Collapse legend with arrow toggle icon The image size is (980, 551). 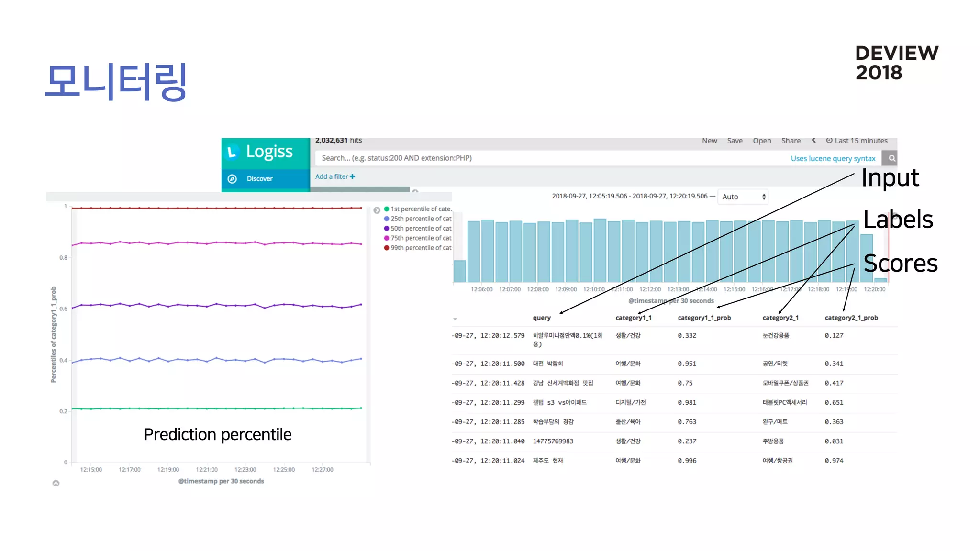point(377,210)
